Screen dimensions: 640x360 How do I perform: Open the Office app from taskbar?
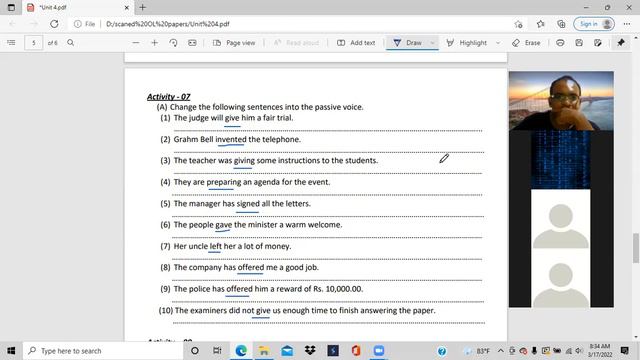coord(356,351)
